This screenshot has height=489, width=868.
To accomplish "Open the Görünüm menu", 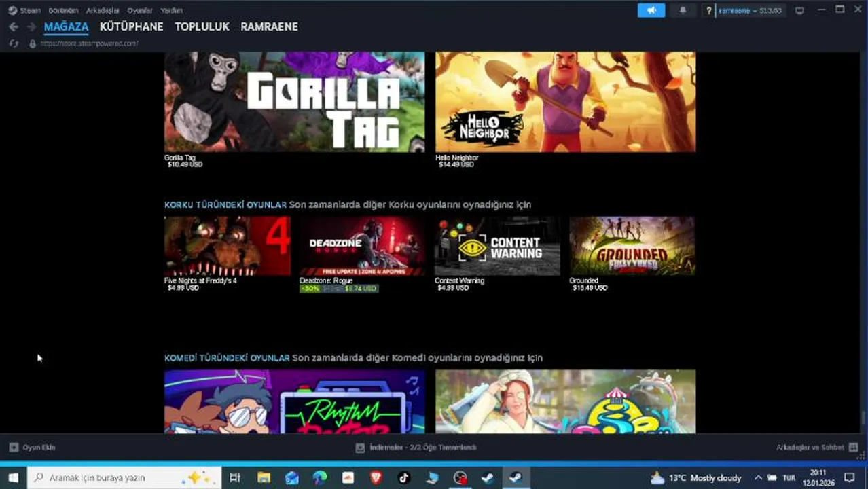I will [x=63, y=10].
